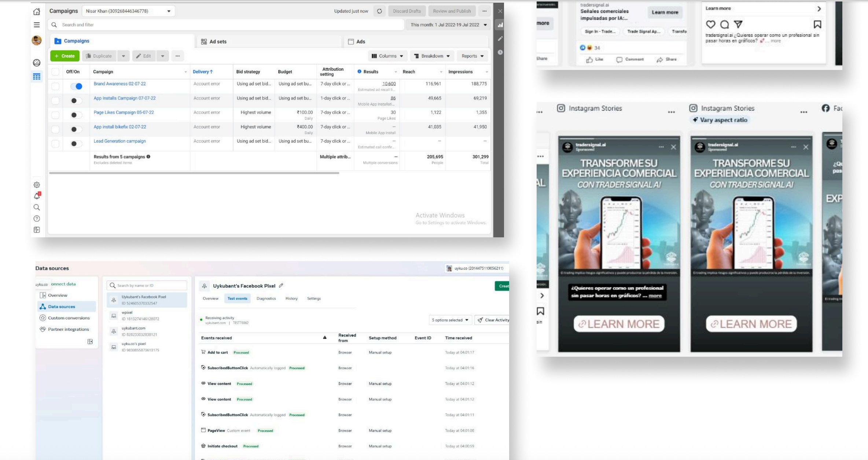Screen dimensions: 868x460
Task: Open the Test events tab
Action: click(x=237, y=298)
